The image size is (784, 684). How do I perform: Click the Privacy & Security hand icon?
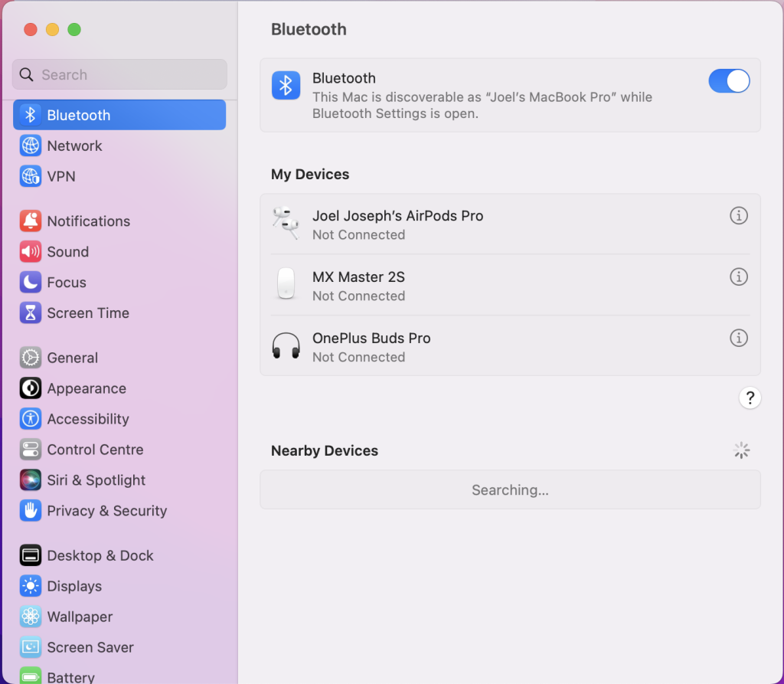click(x=31, y=510)
